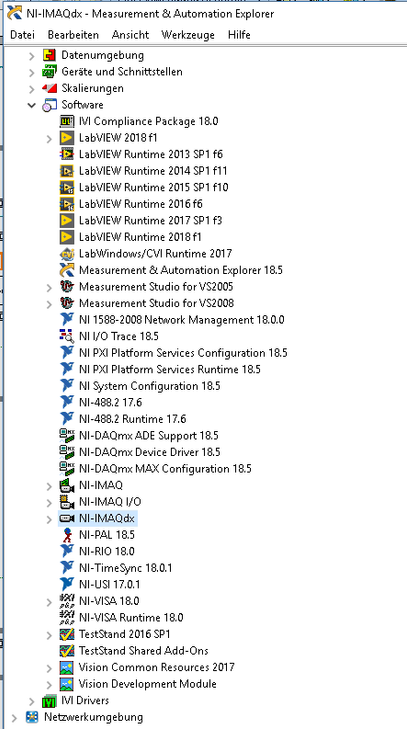407x729 pixels.
Task: Click TestStand Shared Add-Ons icon
Action: tap(67, 651)
